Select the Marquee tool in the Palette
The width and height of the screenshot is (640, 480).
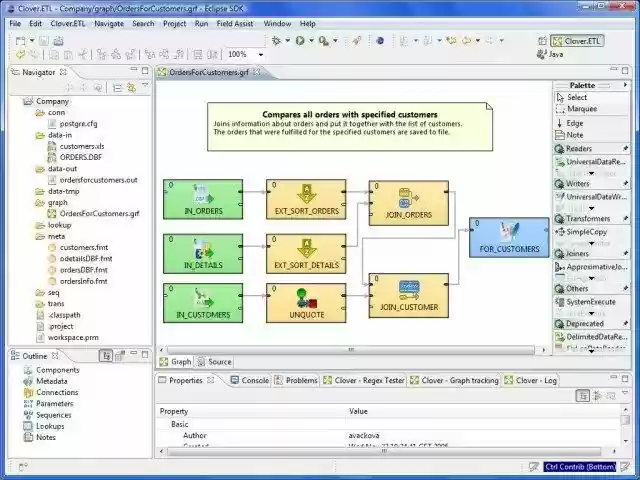(581, 109)
